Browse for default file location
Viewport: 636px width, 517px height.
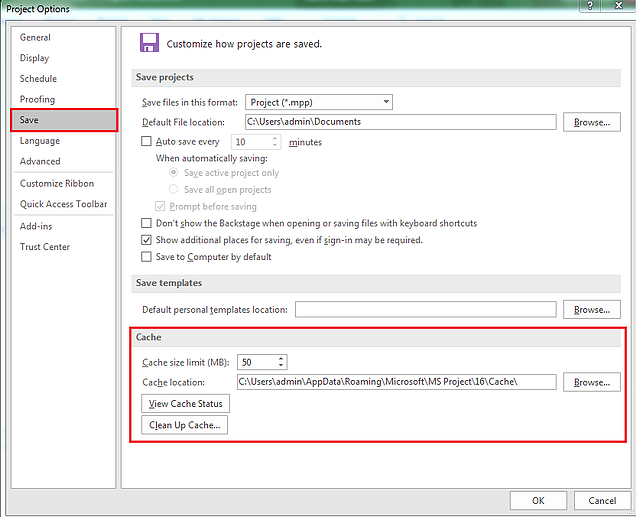[592, 122]
